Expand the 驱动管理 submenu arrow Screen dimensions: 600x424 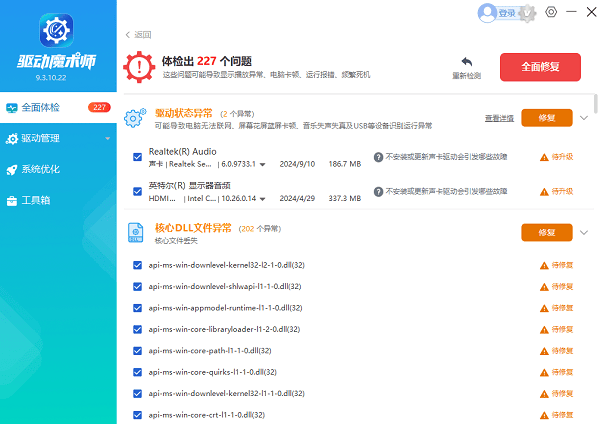point(108,139)
